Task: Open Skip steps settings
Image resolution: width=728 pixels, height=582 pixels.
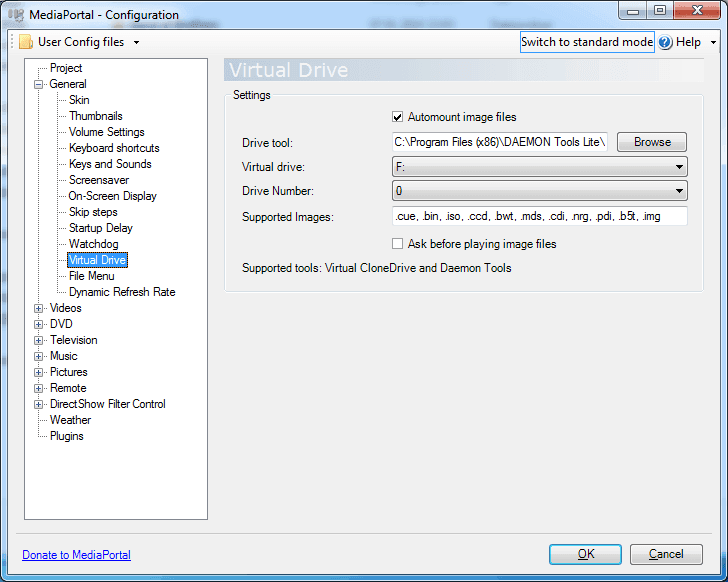Action: coord(93,212)
